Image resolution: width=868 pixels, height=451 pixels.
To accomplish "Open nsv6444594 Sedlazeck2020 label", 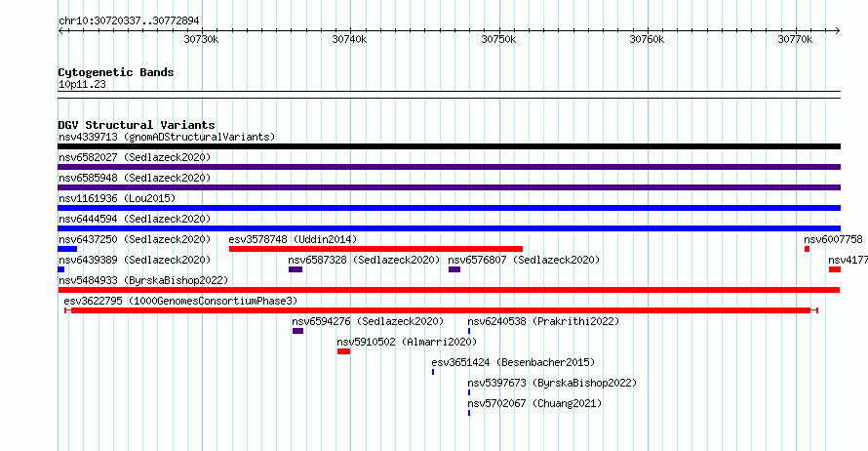I will pyautogui.click(x=135, y=219).
